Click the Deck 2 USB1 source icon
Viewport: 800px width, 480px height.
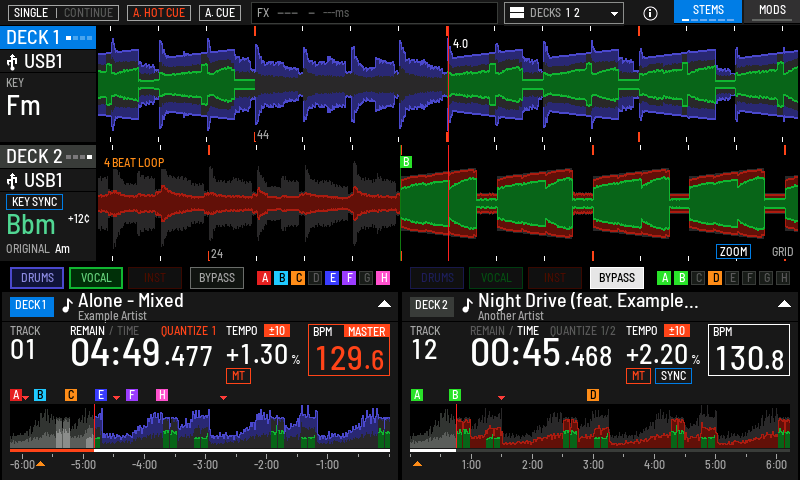click(x=12, y=181)
